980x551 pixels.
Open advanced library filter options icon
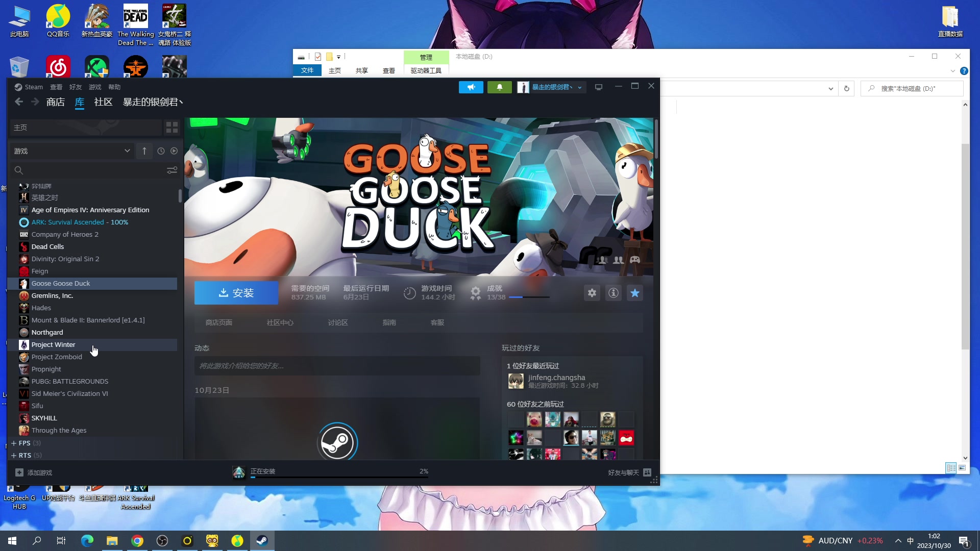click(x=172, y=170)
